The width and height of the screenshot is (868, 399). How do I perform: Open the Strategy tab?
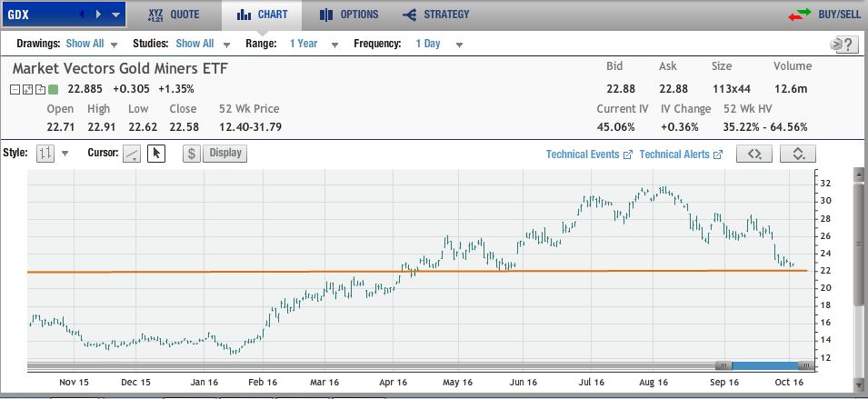435,15
